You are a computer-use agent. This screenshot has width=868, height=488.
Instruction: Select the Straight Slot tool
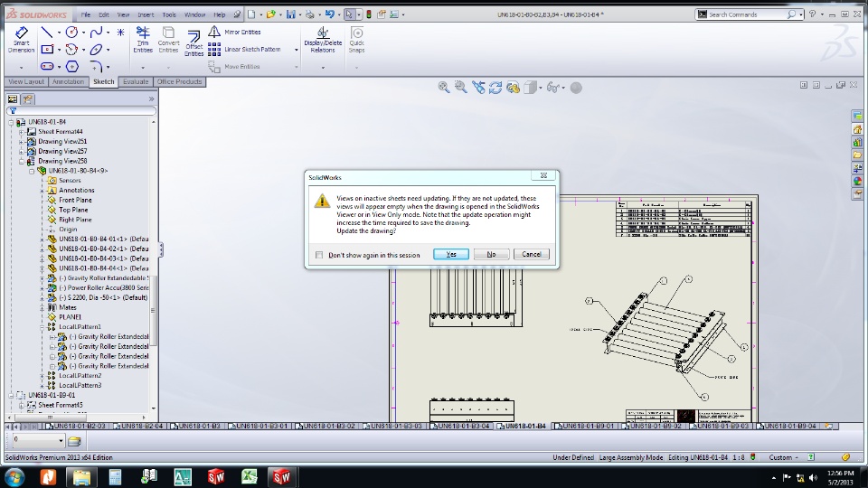point(48,66)
